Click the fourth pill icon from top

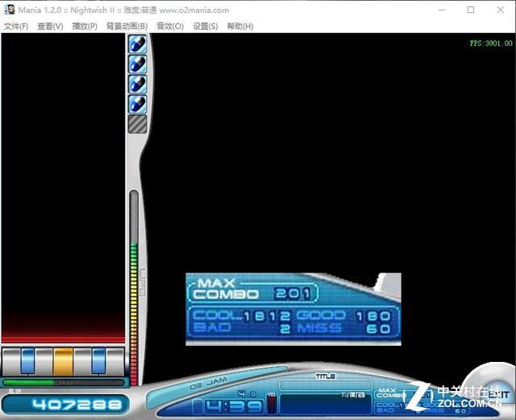pyautogui.click(x=137, y=104)
